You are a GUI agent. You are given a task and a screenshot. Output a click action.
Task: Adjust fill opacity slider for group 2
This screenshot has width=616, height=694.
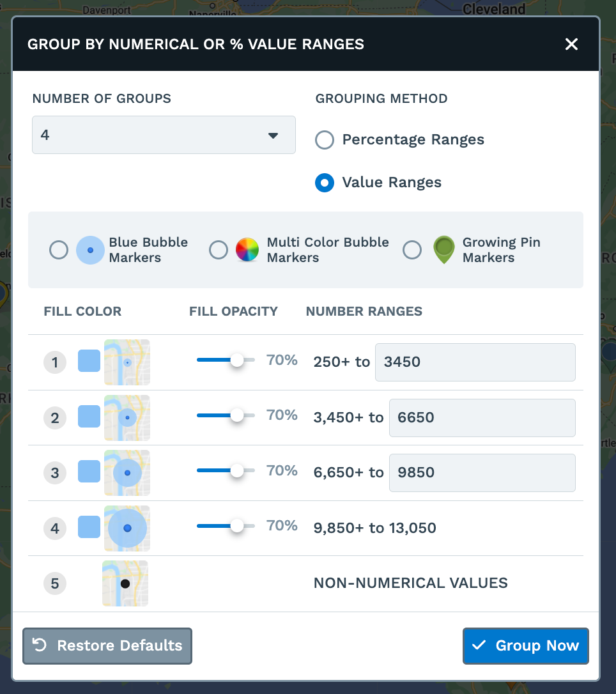(226, 415)
